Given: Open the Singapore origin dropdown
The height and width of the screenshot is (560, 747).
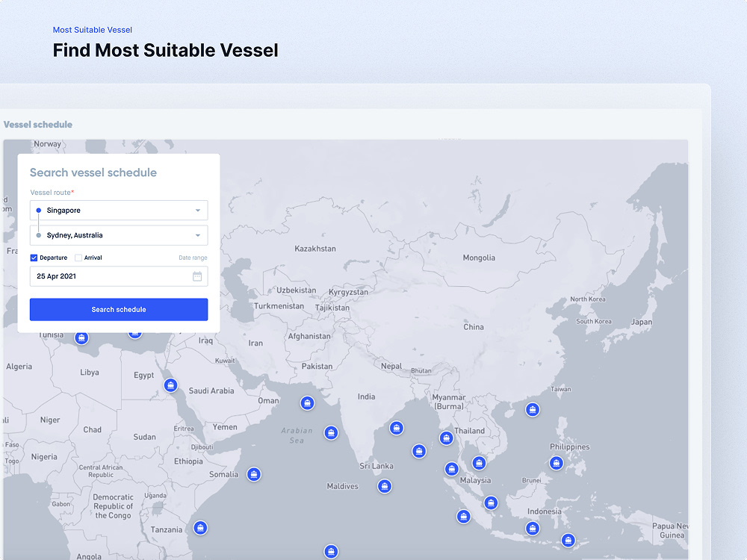Looking at the screenshot, I should [119, 210].
